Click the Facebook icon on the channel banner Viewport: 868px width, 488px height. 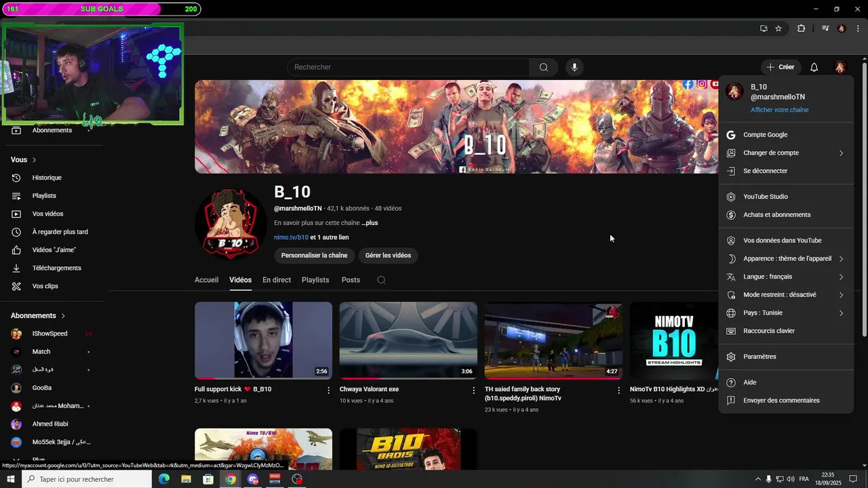688,84
